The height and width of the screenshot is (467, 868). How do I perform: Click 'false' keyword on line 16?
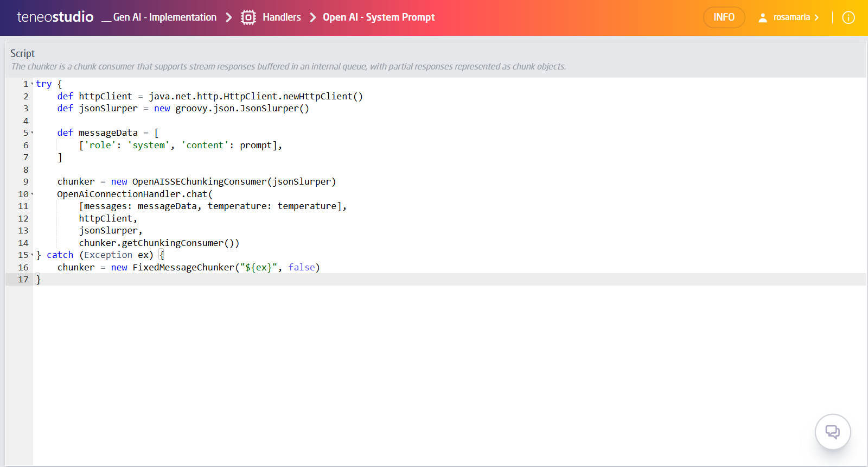pyautogui.click(x=302, y=267)
